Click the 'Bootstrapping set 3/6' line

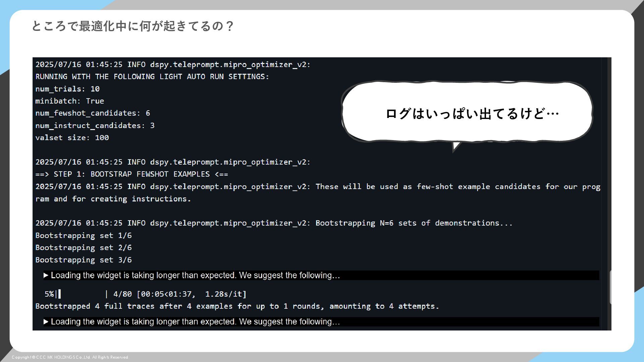[x=84, y=260]
